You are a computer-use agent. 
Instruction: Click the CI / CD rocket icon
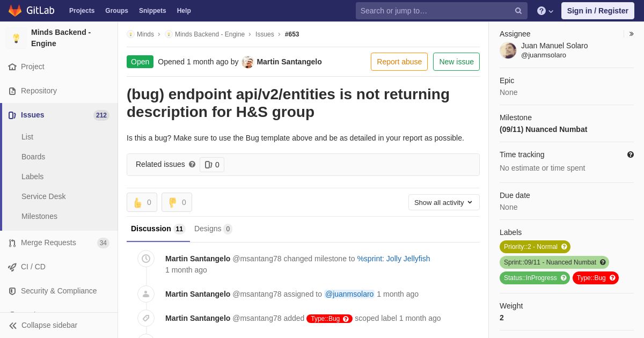12,267
